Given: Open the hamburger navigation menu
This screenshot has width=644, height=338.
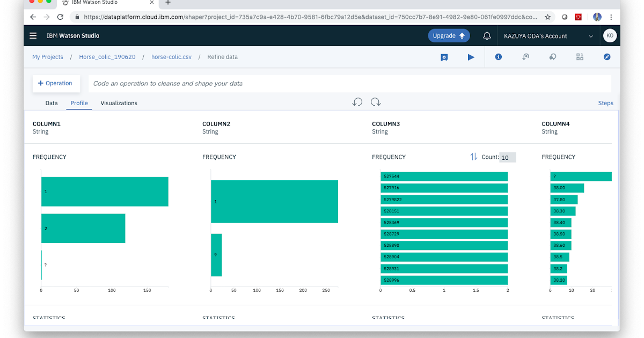Looking at the screenshot, I should (33, 35).
